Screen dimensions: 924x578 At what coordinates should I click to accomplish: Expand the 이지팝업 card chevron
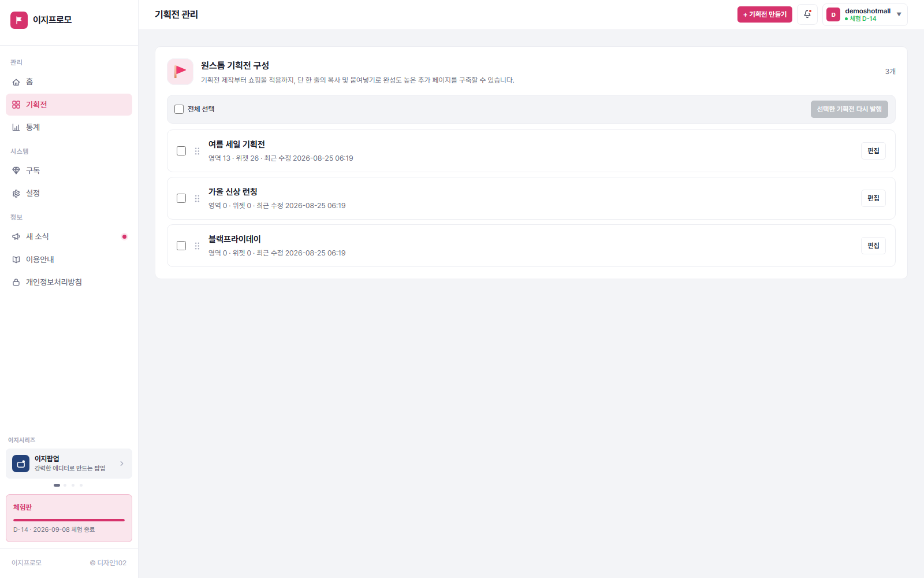pyautogui.click(x=122, y=464)
